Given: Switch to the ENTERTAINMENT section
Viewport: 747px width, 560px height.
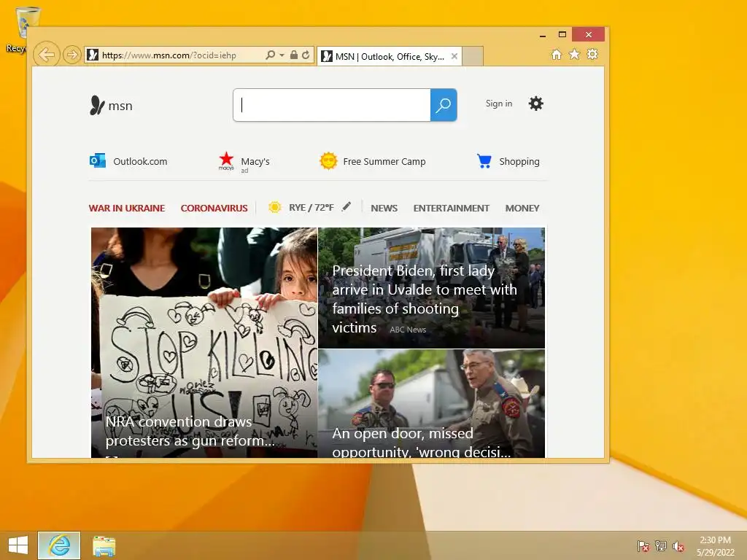Looking at the screenshot, I should pos(451,208).
